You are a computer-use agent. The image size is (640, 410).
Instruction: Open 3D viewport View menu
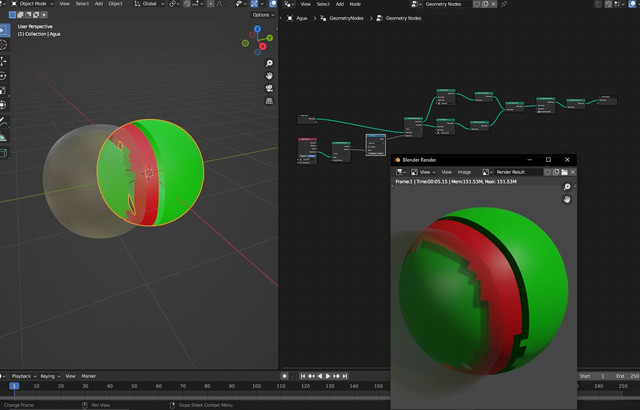(64, 4)
